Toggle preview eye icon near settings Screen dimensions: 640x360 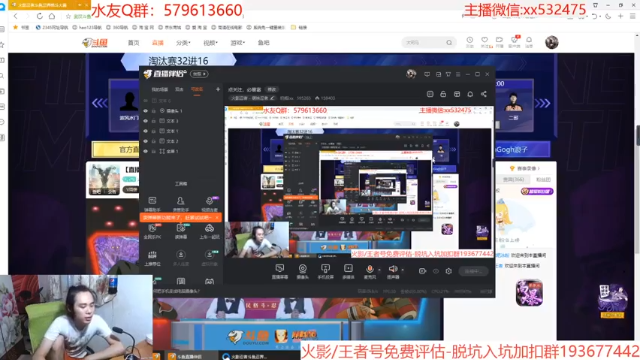(x=436, y=271)
